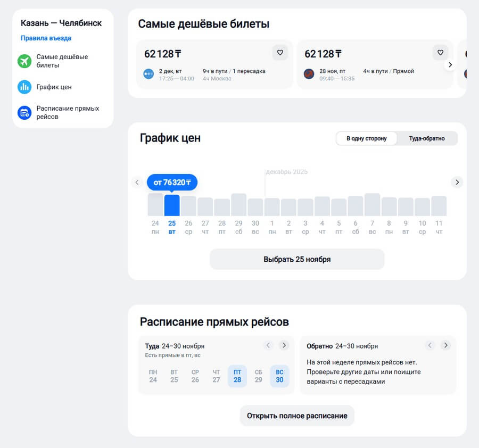Click the blue bar chart price graph icon

(x=24, y=87)
